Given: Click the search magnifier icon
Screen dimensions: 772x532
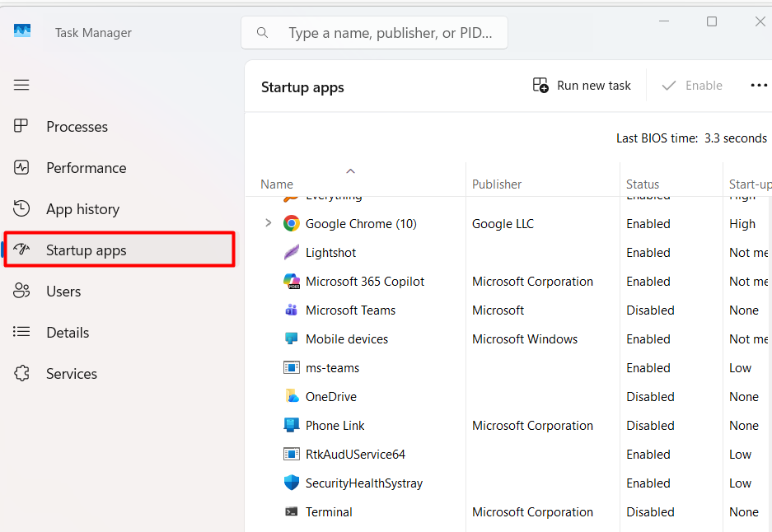Looking at the screenshot, I should pos(262,32).
